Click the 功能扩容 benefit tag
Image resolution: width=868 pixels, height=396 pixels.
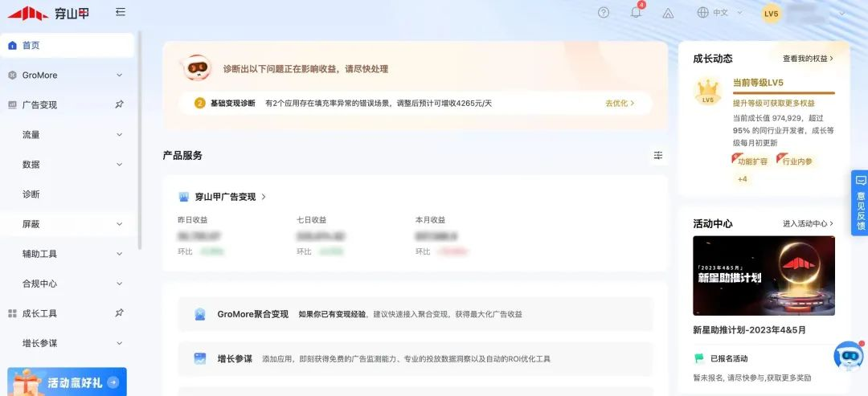(x=751, y=161)
